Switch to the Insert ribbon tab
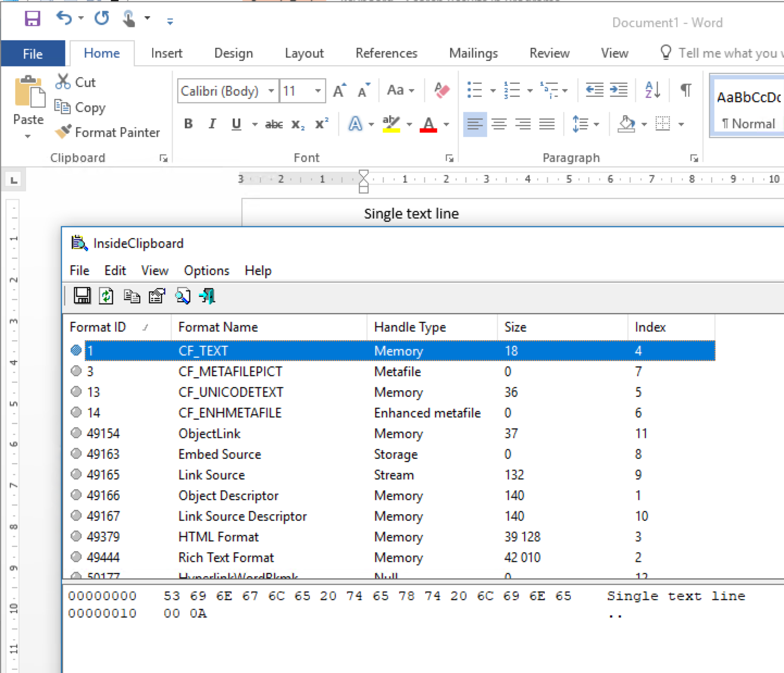The height and width of the screenshot is (673, 784). point(166,53)
